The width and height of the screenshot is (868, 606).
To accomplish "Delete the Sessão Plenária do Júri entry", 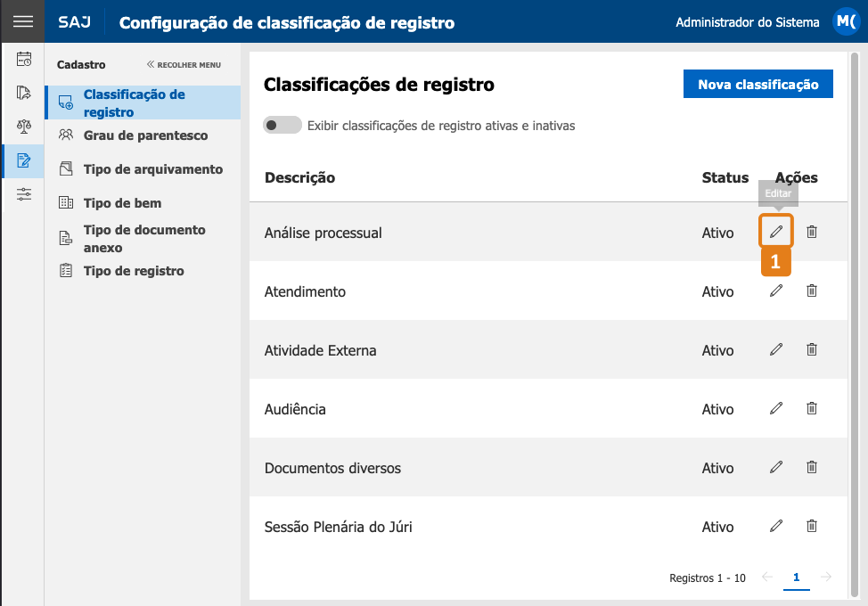I will click(812, 526).
